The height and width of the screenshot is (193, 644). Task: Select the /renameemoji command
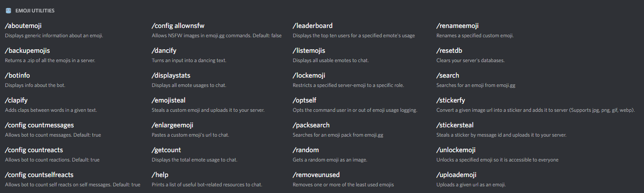tap(457, 26)
